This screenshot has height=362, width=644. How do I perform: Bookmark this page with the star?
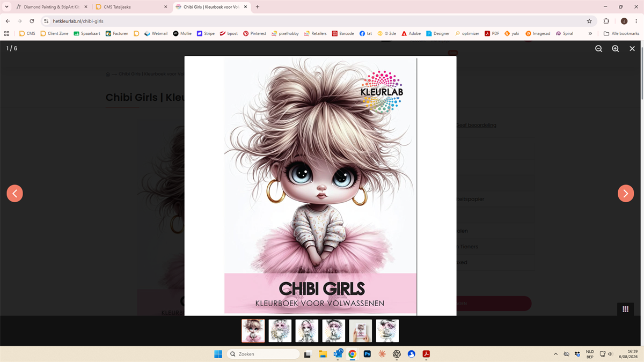coord(589,21)
